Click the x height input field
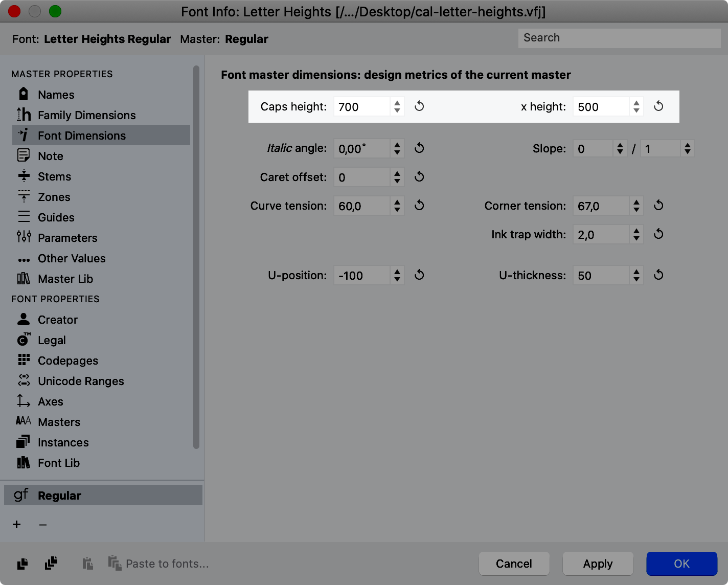Image resolution: width=728 pixels, height=585 pixels. click(601, 106)
